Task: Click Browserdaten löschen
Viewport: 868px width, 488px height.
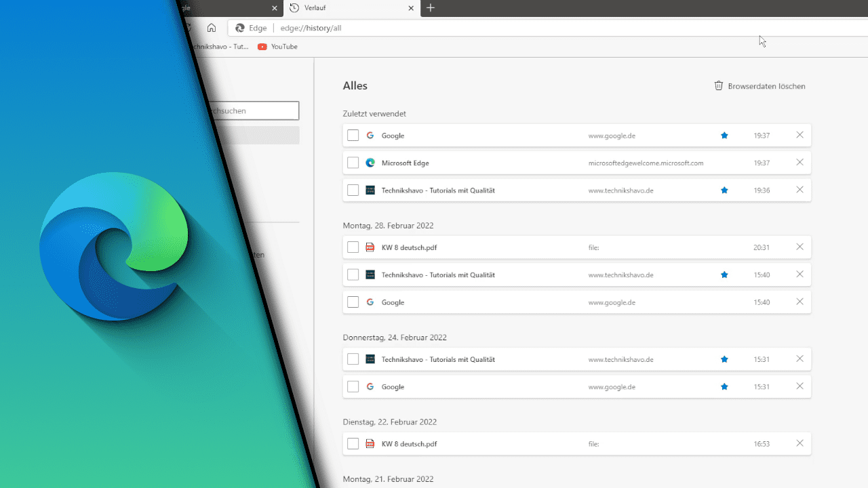Action: 767,85
